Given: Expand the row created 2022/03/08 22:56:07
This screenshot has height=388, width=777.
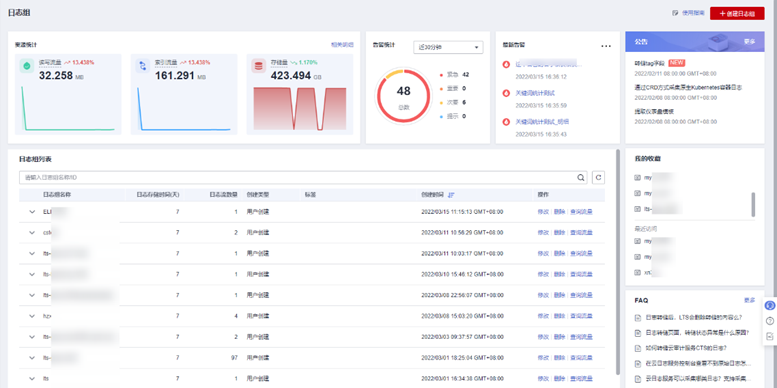Looking at the screenshot, I should pyautogui.click(x=32, y=295).
